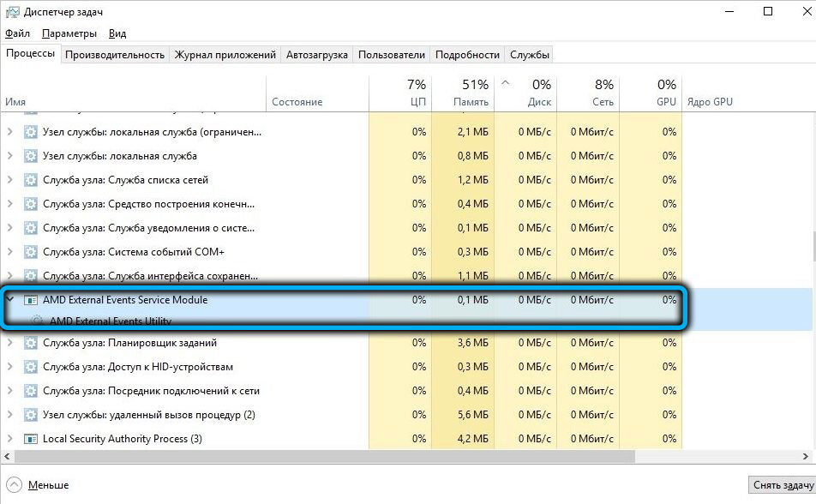
Task: Switch to the Подробности tab
Action: pyautogui.click(x=467, y=55)
